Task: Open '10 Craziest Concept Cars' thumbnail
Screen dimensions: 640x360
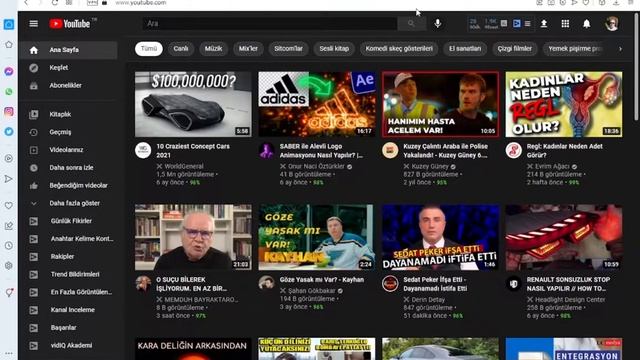Action: tap(193, 104)
